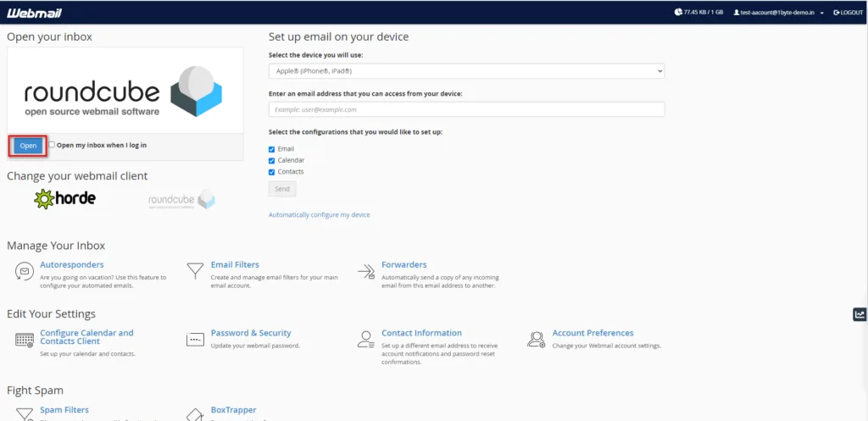Open the statistics chart side tab
The image size is (868, 421).
860,314
